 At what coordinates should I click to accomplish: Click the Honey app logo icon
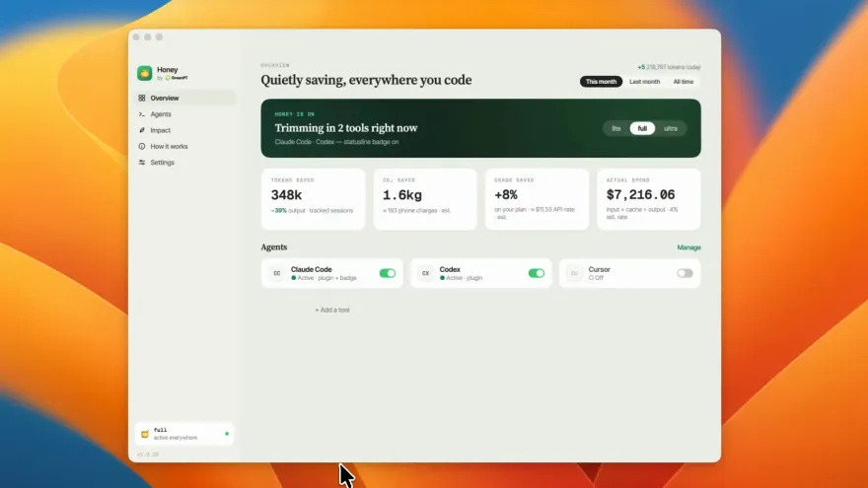coord(144,73)
